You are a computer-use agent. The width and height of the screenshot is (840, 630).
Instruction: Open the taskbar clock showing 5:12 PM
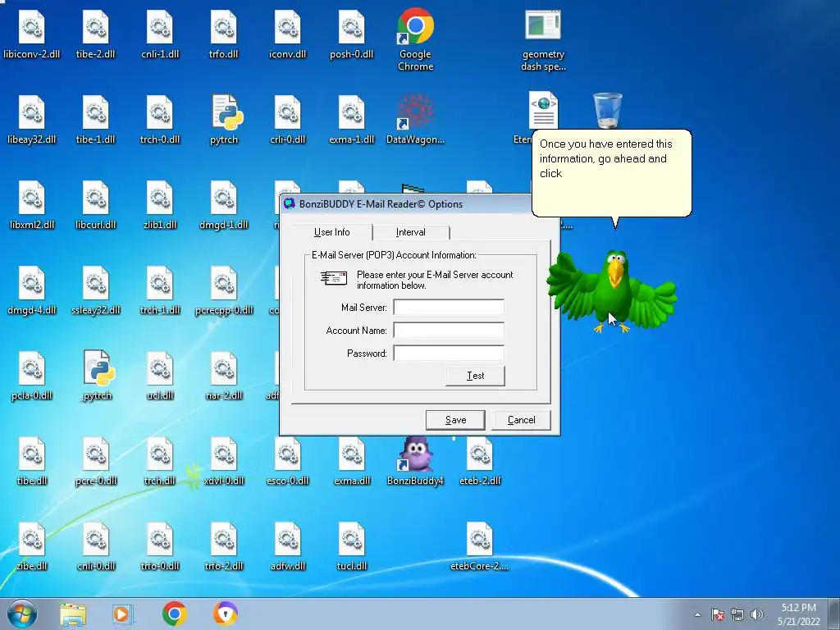[x=799, y=614]
